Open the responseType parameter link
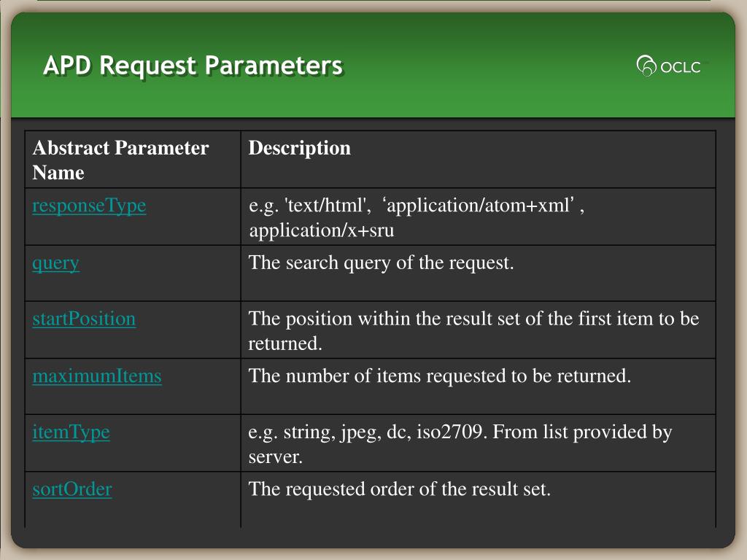This screenshot has height=560, width=747. 89,206
